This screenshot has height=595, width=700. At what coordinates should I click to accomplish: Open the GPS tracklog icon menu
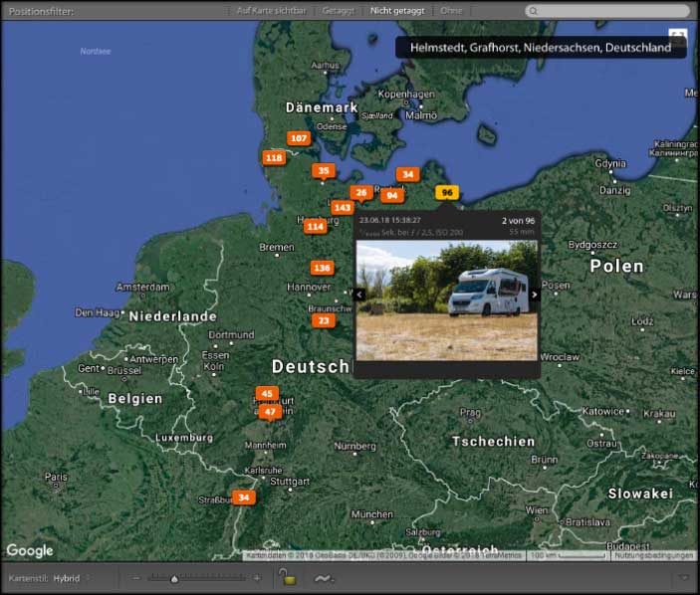(324, 578)
